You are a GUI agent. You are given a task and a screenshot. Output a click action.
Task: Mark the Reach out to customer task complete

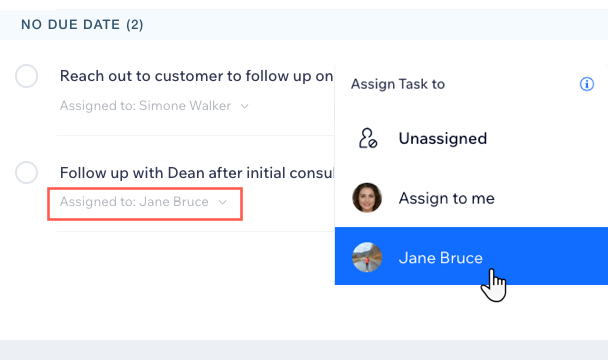[26, 76]
